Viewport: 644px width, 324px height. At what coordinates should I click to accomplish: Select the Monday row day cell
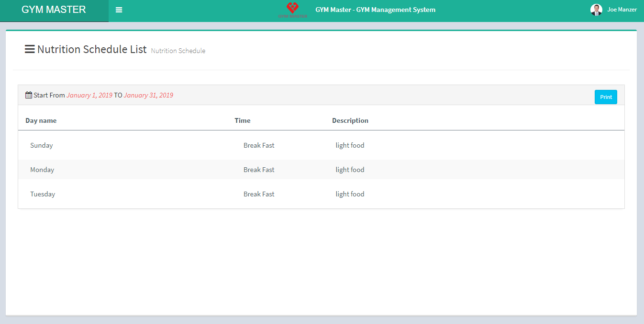click(42, 170)
